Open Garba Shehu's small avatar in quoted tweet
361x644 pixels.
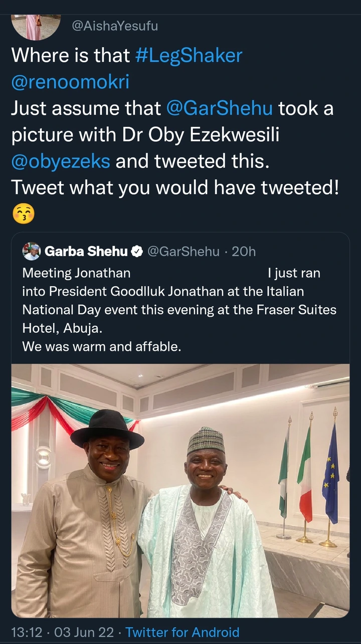(32, 251)
